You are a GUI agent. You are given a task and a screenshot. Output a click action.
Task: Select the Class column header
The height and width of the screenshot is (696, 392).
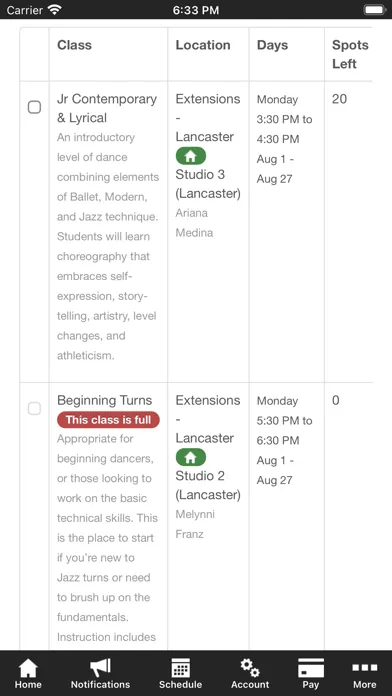(75, 45)
